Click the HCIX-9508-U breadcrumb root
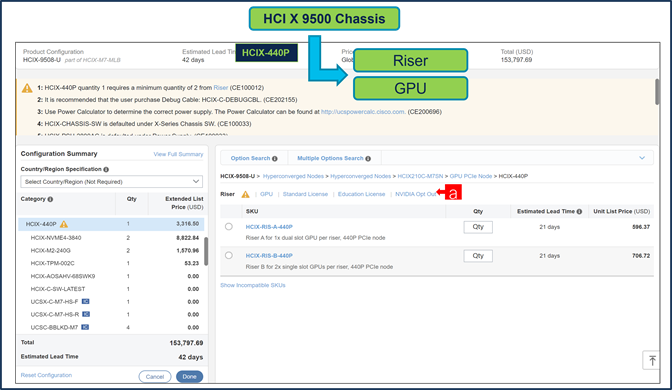The width and height of the screenshot is (672, 390). [x=237, y=176]
